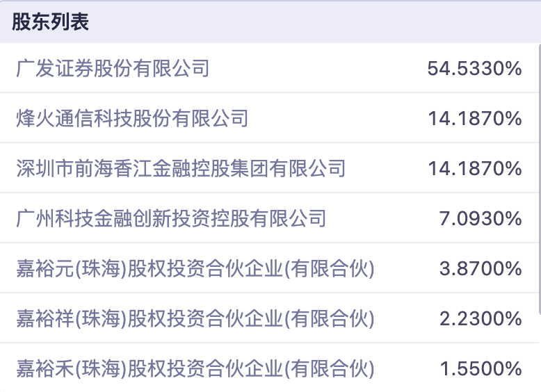Select the 7.0930% share figure
The width and height of the screenshot is (541, 392).
click(x=480, y=218)
